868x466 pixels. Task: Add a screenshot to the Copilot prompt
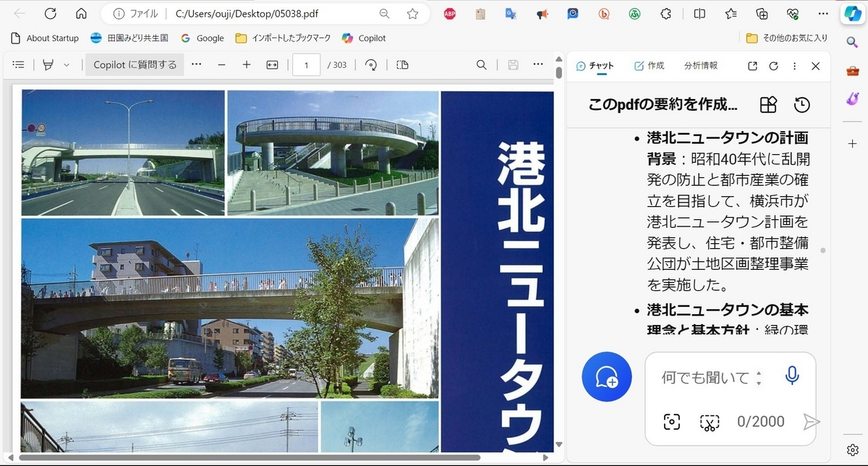[671, 422]
